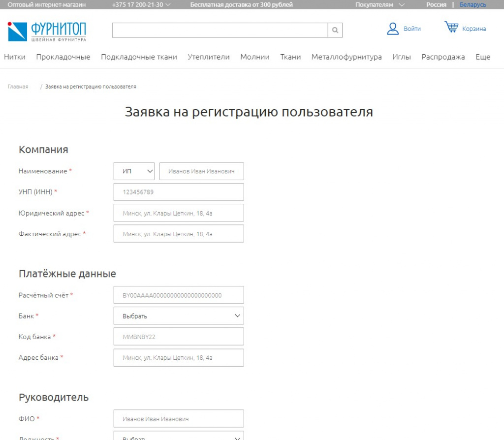Select the Утеплители category
The width and height of the screenshot is (504, 440).
(x=209, y=57)
